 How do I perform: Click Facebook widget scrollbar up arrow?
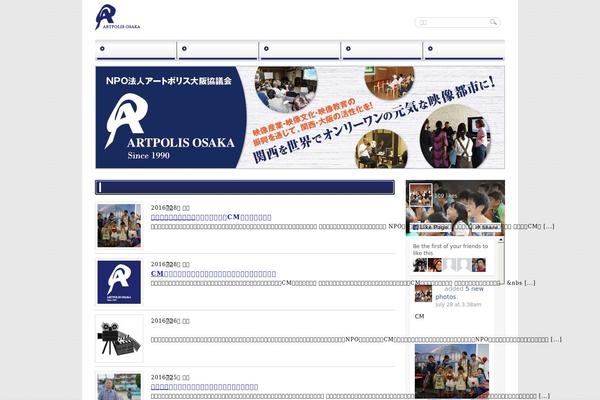(501, 240)
